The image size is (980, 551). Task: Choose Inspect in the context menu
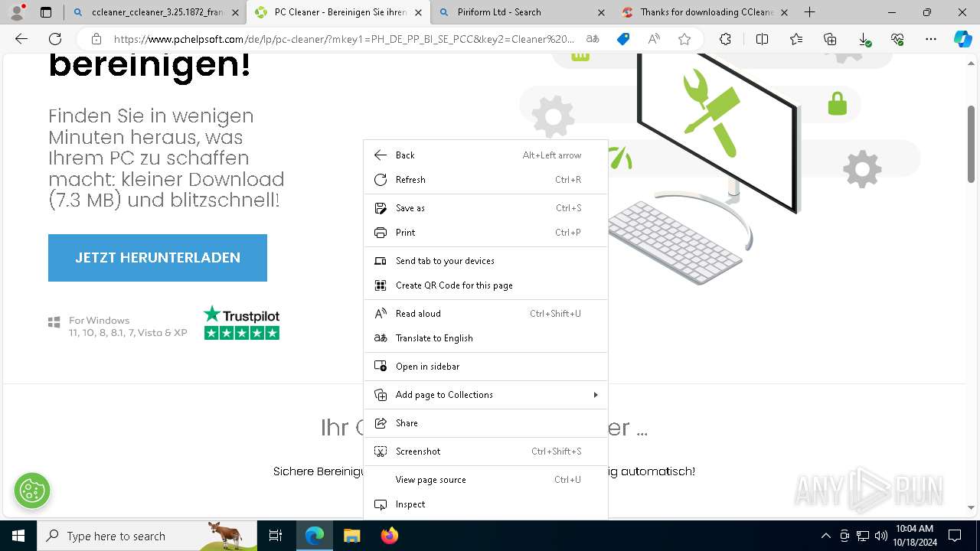click(485, 504)
